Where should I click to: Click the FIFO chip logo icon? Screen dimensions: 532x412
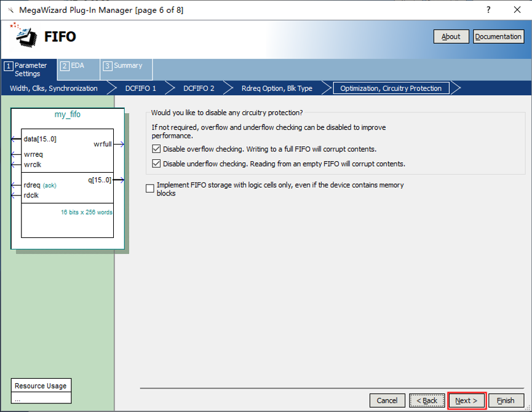[x=25, y=36]
